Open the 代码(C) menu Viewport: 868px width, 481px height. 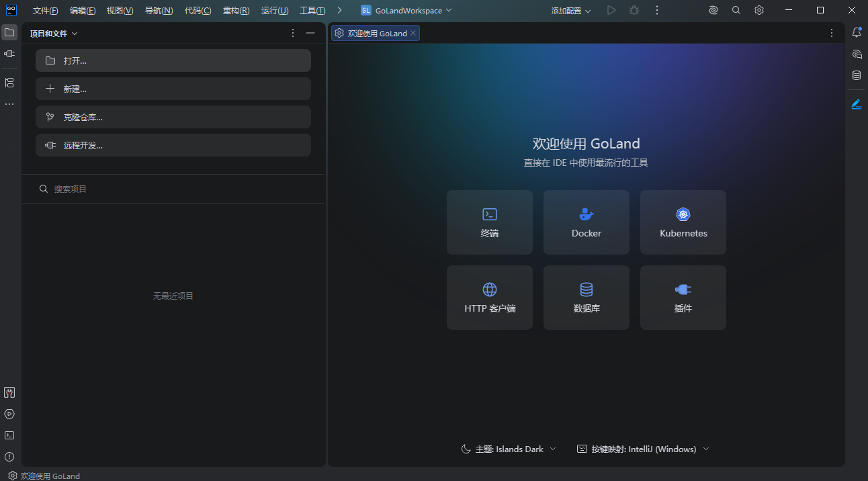coord(198,11)
